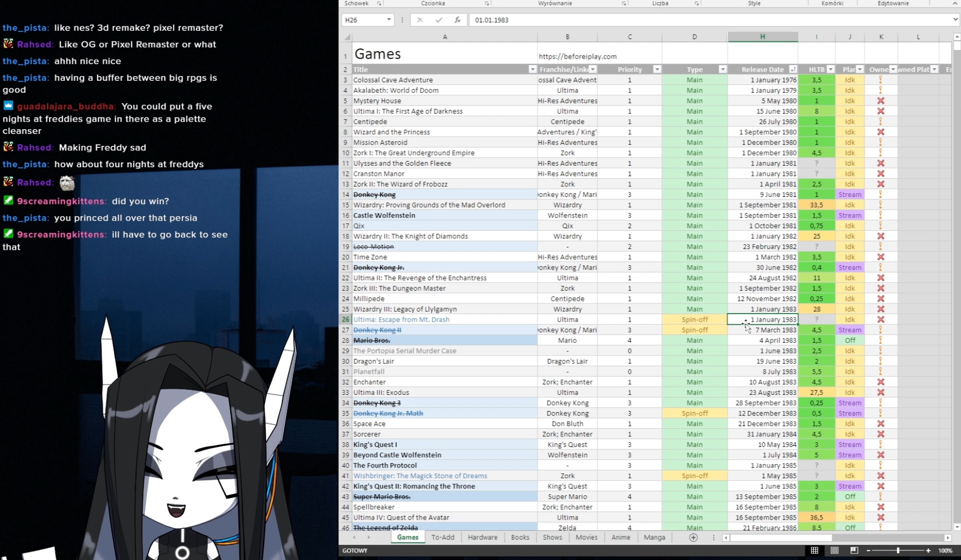Click the Insert Function fx icon
961x560 pixels.
[457, 20]
